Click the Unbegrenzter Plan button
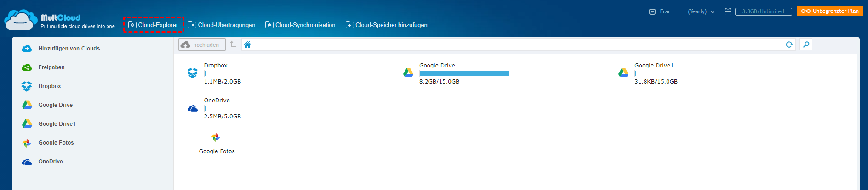The height and width of the screenshot is (190, 868). click(830, 11)
